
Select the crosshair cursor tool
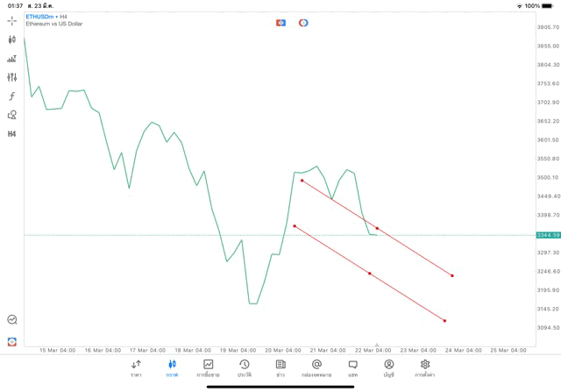tap(12, 20)
